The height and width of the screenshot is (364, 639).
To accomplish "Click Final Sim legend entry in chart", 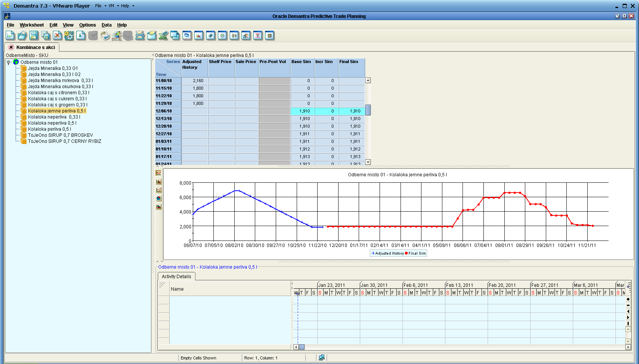I will [x=415, y=253].
